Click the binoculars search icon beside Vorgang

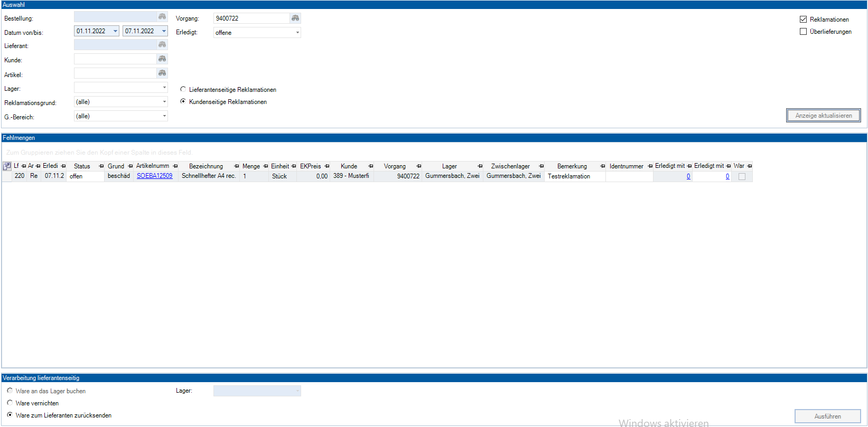coord(295,18)
